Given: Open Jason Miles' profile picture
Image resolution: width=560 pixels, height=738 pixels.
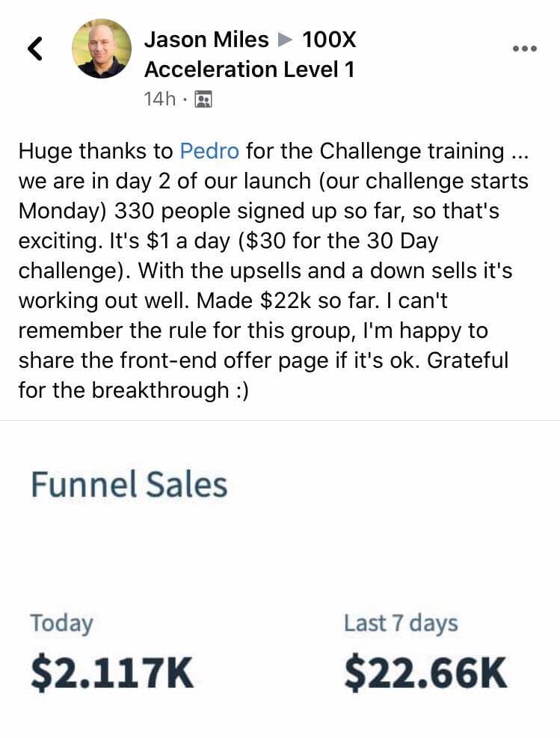Looking at the screenshot, I should click(101, 48).
